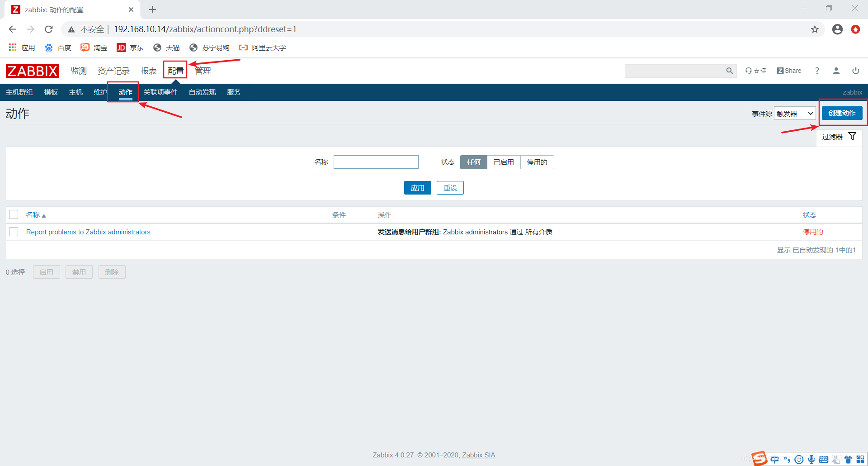Open the JD (京东) bookmark

point(130,48)
